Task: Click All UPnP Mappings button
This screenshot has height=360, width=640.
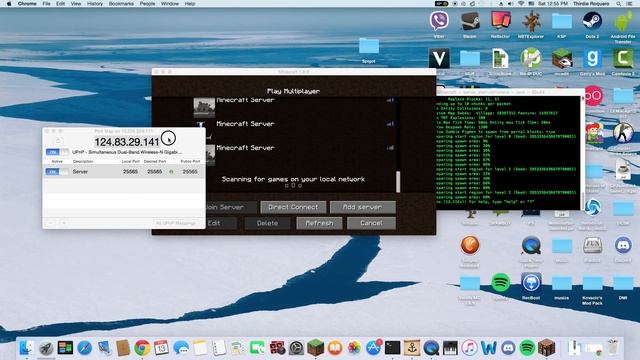Action: click(176, 223)
